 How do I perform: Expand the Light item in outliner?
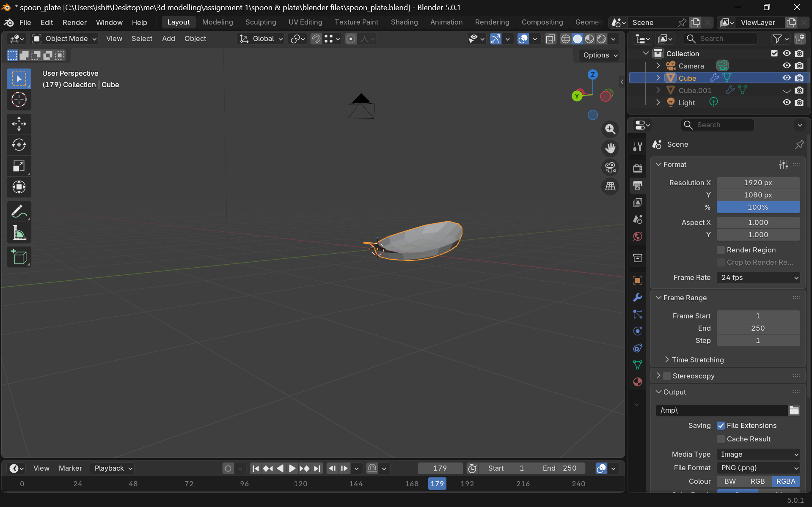pos(658,102)
